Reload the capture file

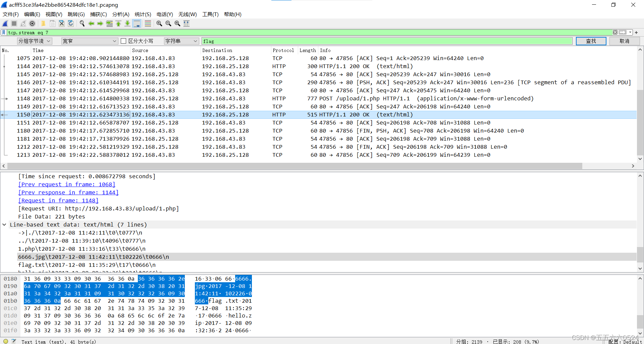[71, 23]
